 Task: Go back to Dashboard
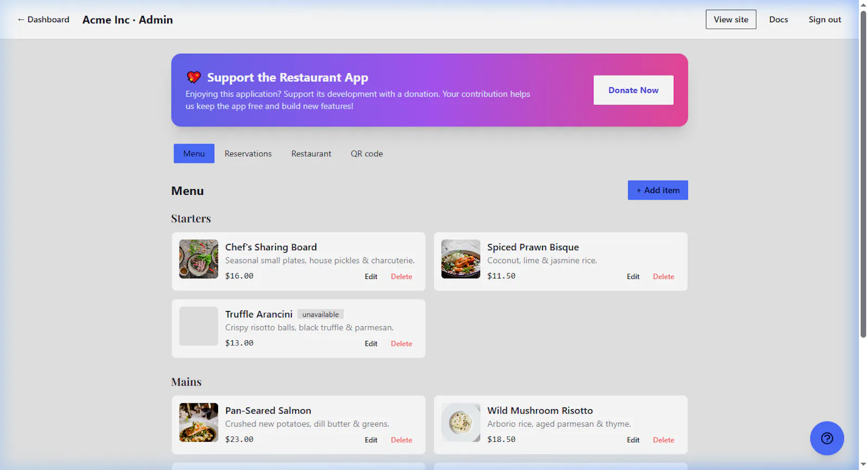pos(43,20)
